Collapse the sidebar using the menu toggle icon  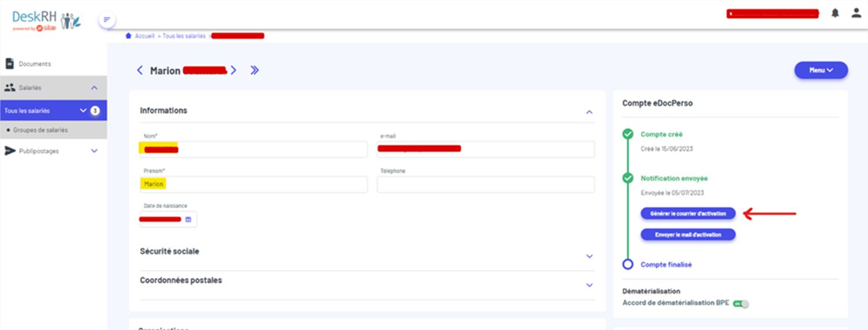pos(107,20)
